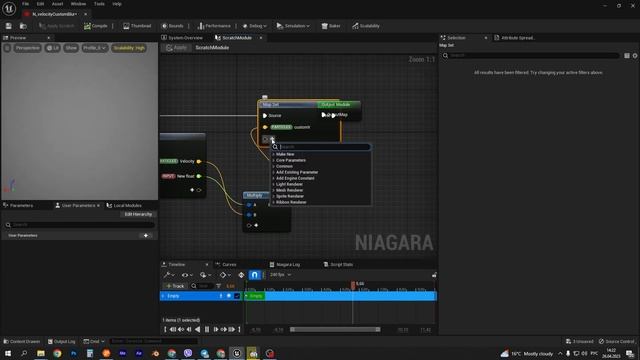Toggle the Empty track enabled checkbox
The image size is (640, 360).
point(237,296)
